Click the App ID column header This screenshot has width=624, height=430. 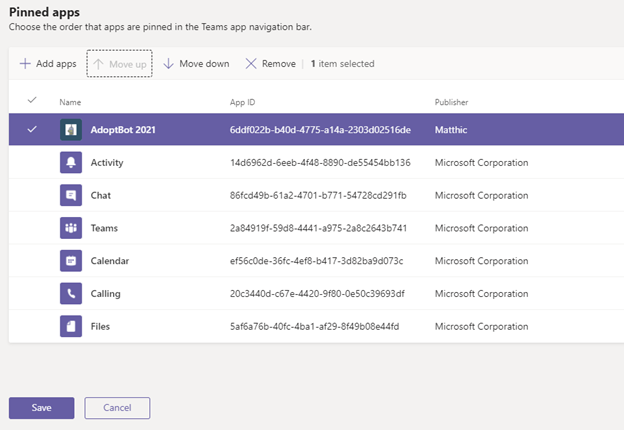pyautogui.click(x=242, y=102)
